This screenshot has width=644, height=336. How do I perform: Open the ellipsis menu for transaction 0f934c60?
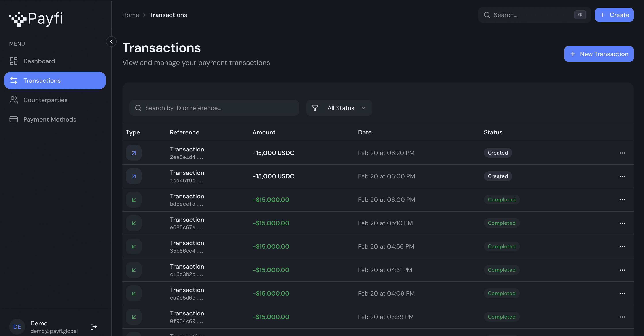[622, 317]
